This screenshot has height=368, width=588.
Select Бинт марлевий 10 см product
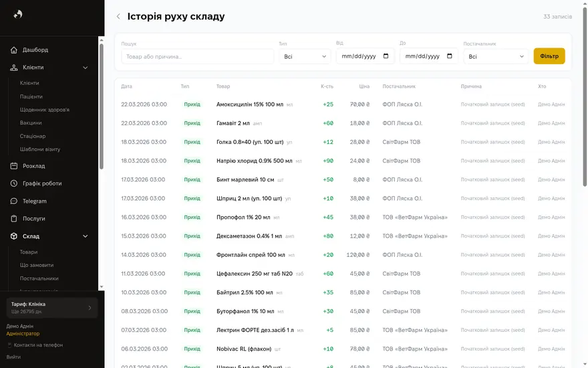245,179
